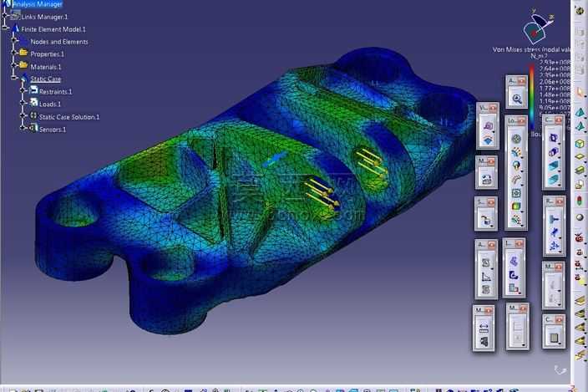This screenshot has height=392, width=588.
Task: Click the top icon in the lower-left A... toolbar
Action: 486,262
